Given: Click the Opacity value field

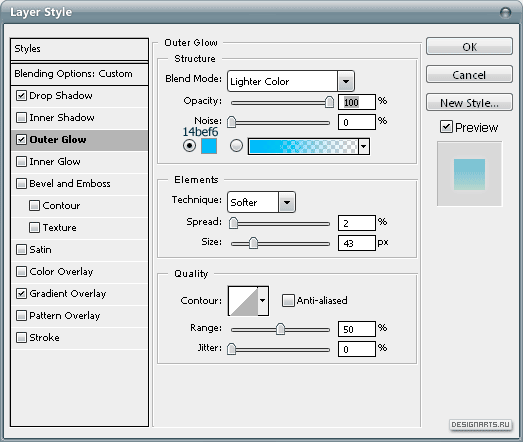Looking at the screenshot, I should [x=357, y=102].
